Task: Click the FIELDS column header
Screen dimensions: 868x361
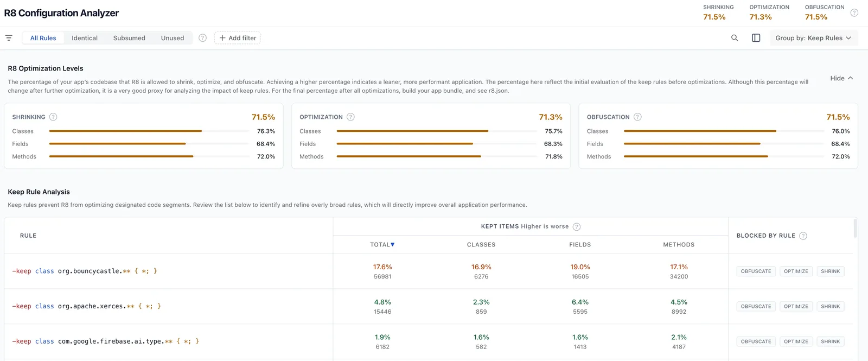Action: (580, 245)
